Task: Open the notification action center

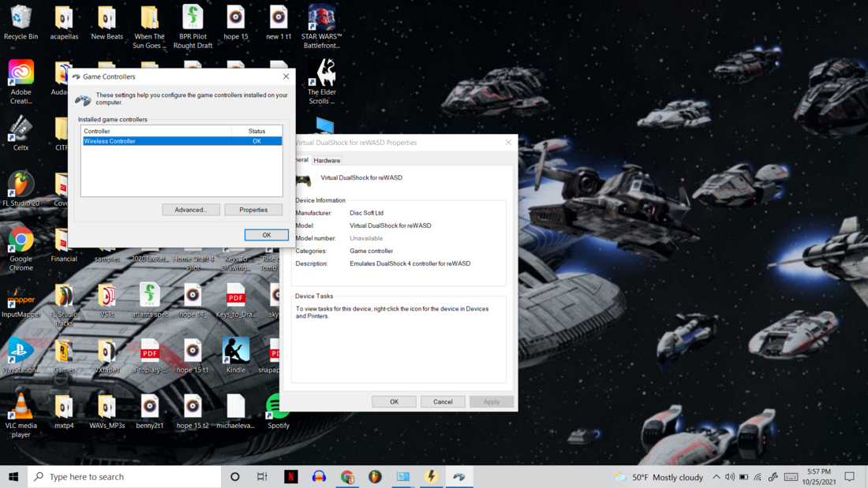Action: click(x=850, y=477)
